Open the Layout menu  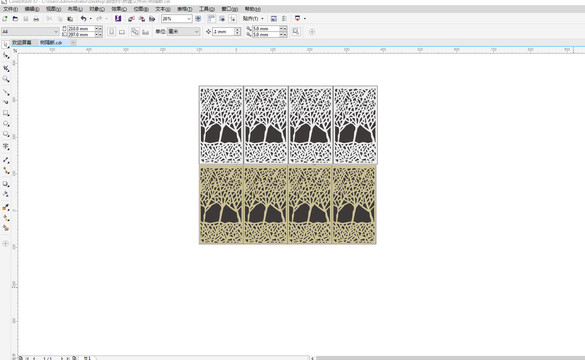[x=75, y=9]
